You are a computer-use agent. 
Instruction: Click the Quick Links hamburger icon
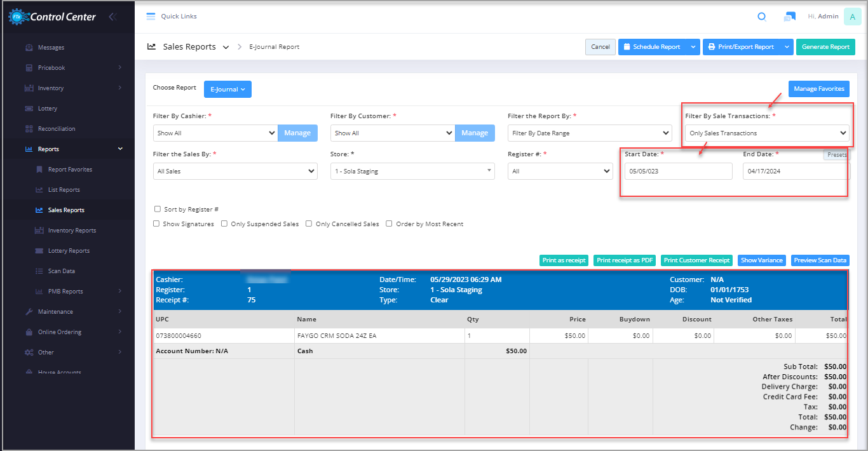coord(151,17)
